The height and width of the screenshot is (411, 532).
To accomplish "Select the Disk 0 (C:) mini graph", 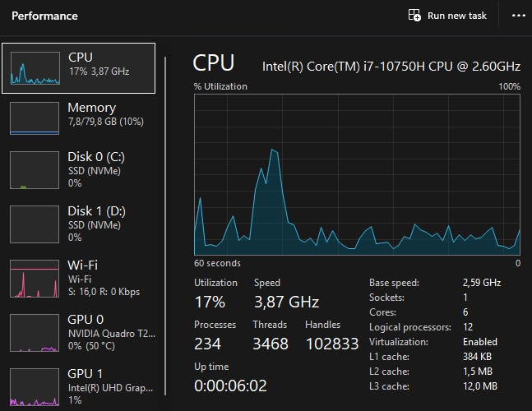I will coord(35,169).
